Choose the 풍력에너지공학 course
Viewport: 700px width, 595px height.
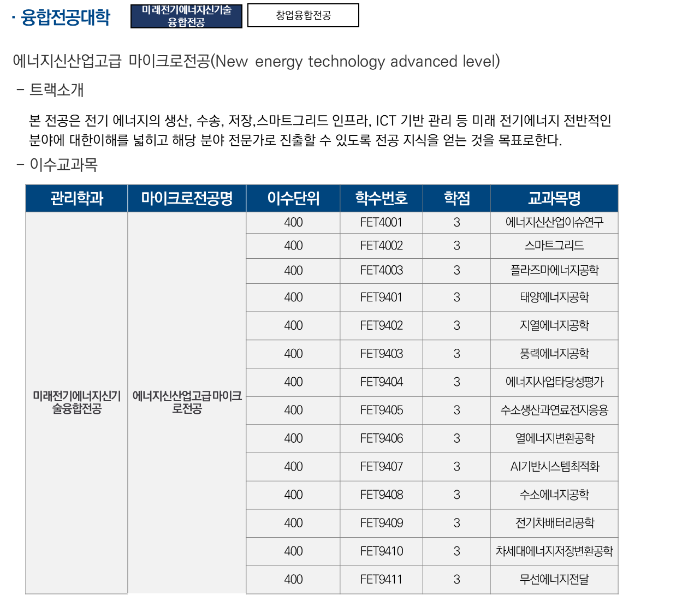[554, 354]
